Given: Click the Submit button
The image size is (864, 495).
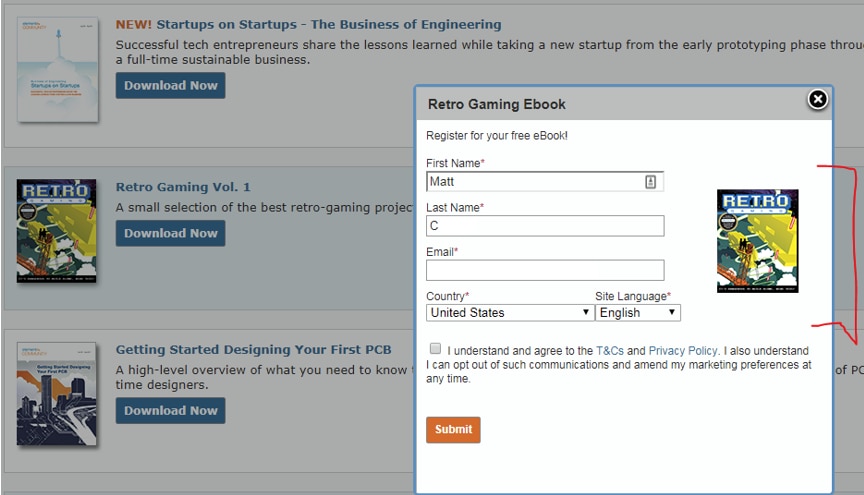Looking at the screenshot, I should 453,430.
